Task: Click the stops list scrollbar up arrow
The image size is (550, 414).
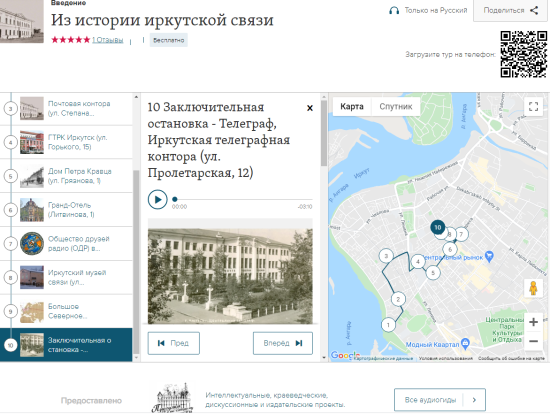Action: click(136, 97)
